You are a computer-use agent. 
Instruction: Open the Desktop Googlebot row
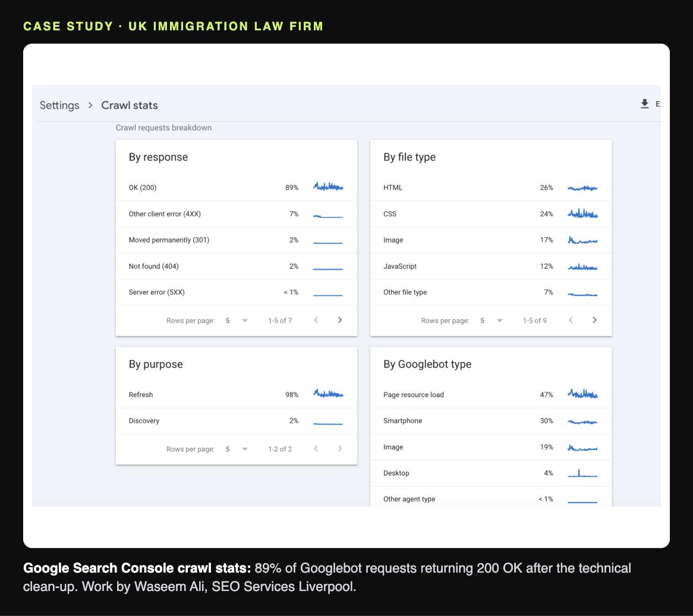(x=491, y=473)
